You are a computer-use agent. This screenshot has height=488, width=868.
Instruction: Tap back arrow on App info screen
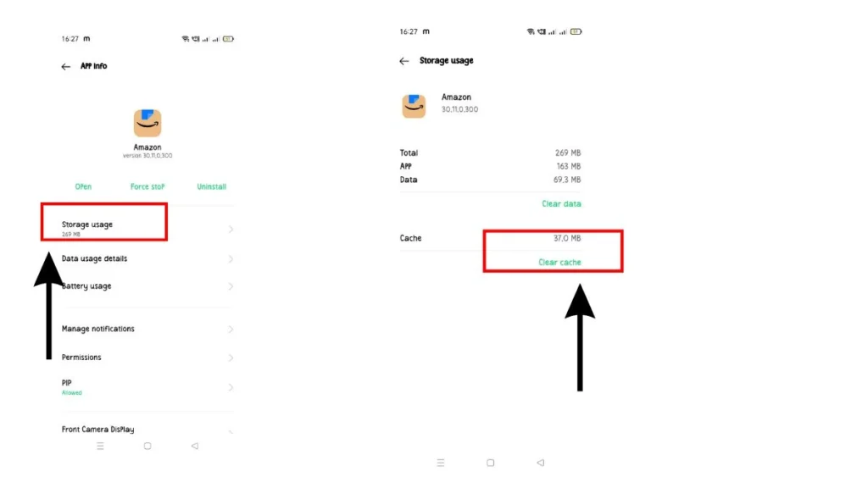pos(66,66)
